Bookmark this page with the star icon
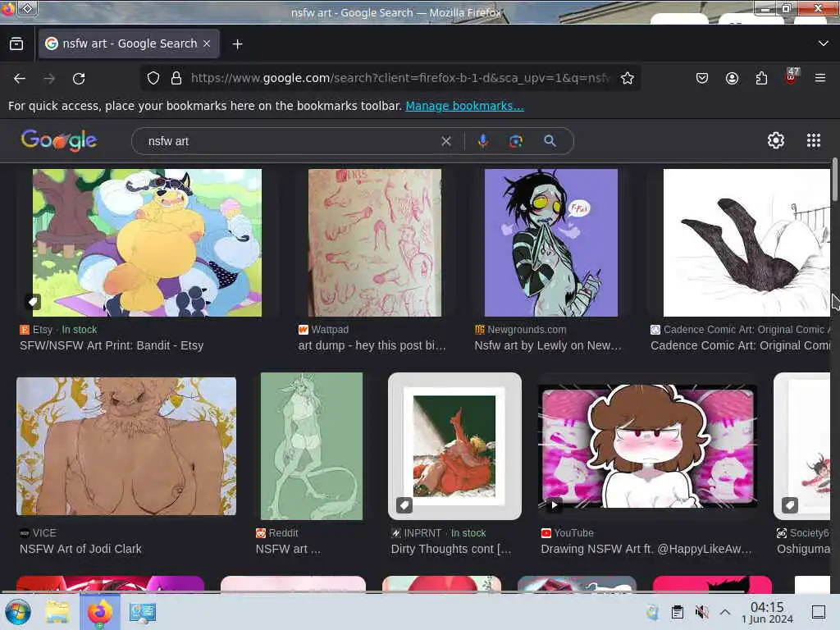This screenshot has width=840, height=630. [628, 78]
